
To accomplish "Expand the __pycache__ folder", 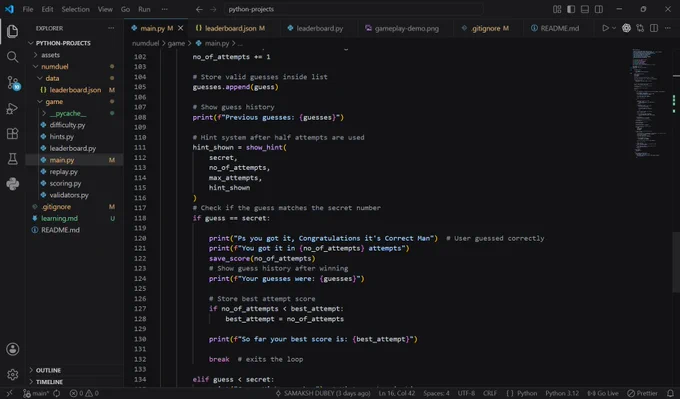I will [68, 114].
